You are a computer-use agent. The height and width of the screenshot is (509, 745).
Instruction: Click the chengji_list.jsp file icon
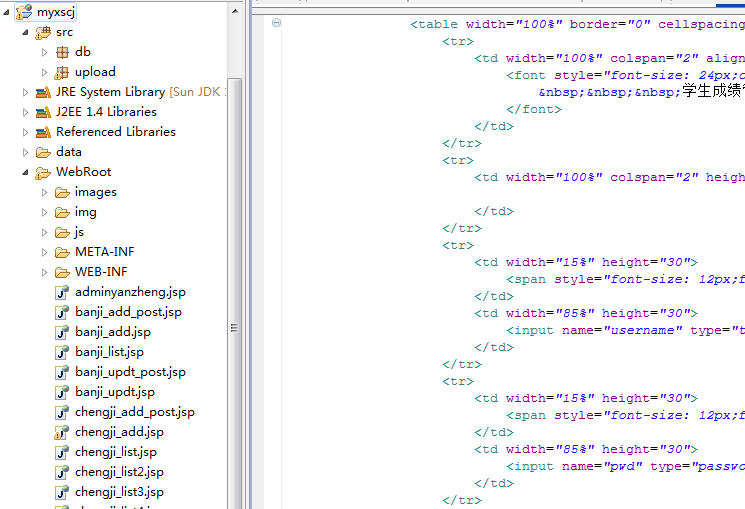click(x=62, y=452)
